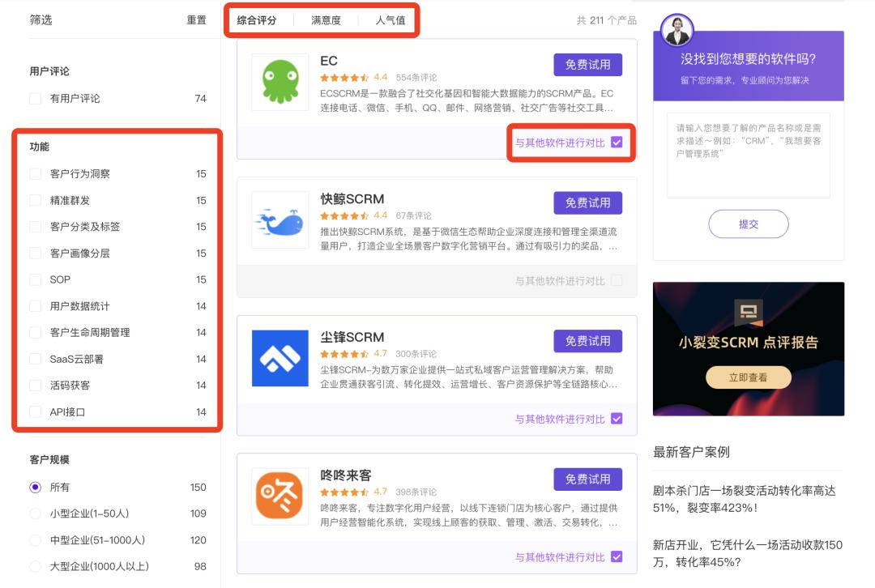Click the 客户规模 section heading

(49, 460)
